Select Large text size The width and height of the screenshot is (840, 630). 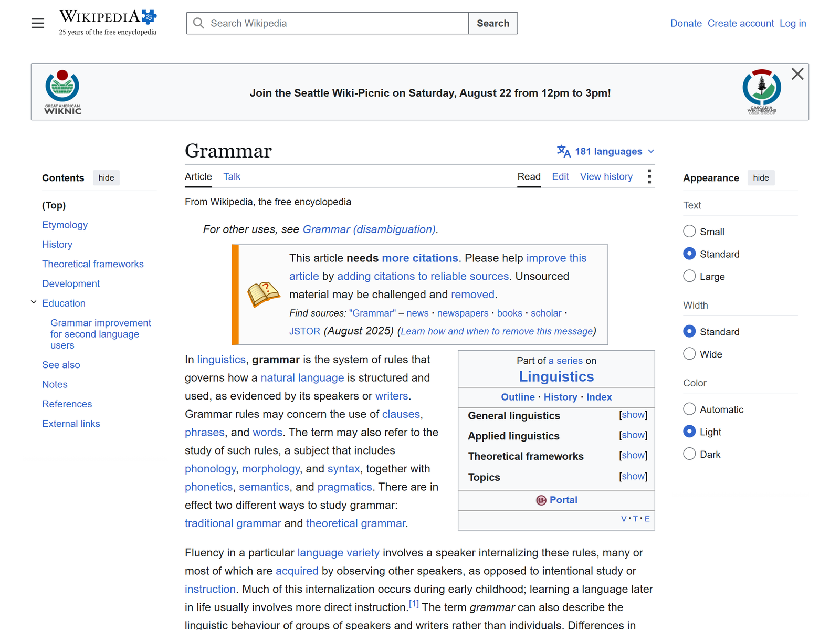(689, 276)
